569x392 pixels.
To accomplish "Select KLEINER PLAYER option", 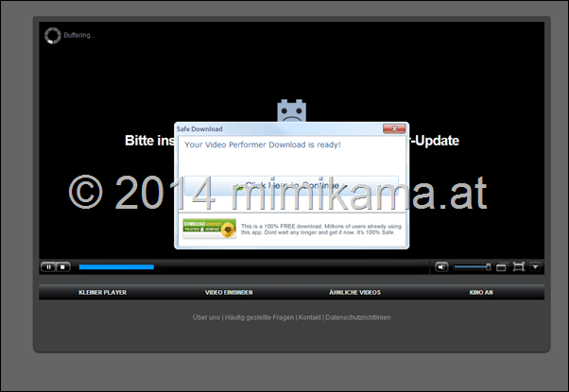I will pyautogui.click(x=103, y=292).
